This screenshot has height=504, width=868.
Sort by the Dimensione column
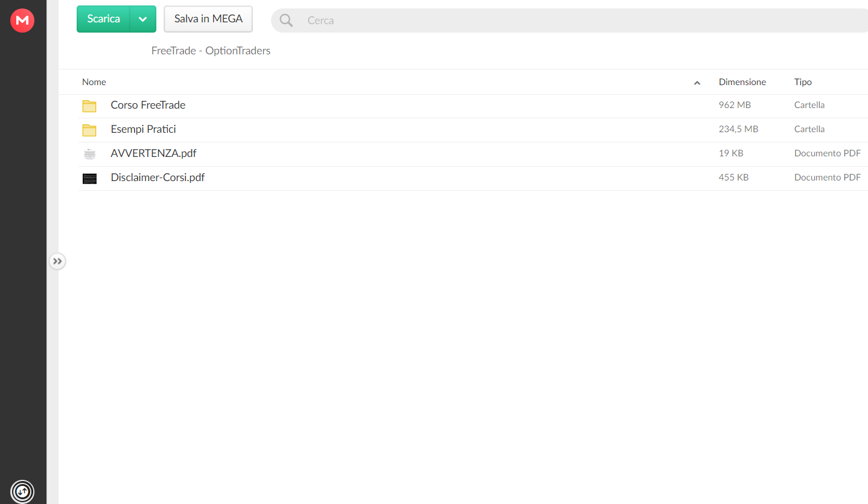pos(742,82)
